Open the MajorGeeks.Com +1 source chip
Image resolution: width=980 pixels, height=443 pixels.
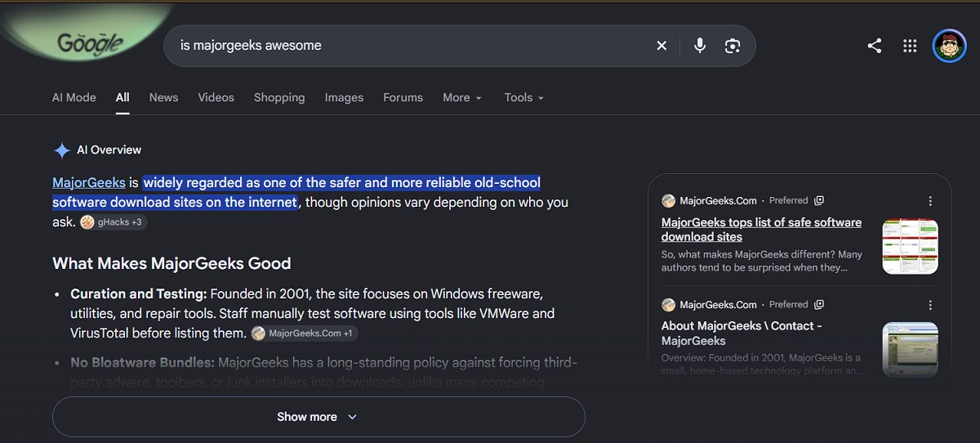tap(304, 333)
